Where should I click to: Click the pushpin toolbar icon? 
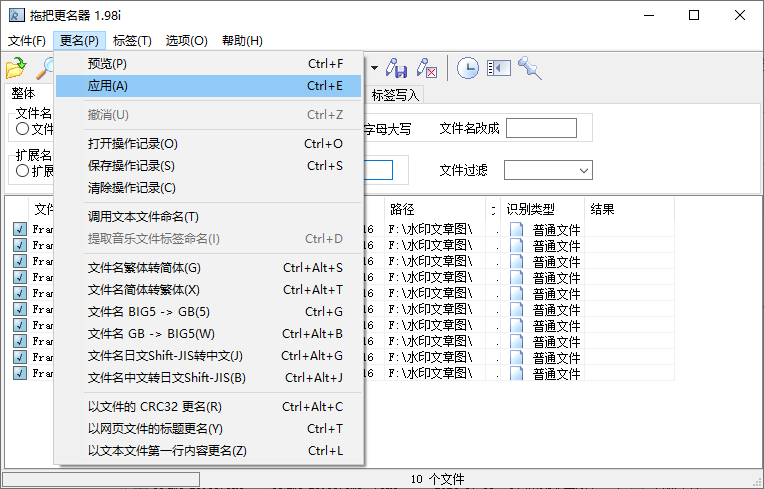tap(530, 68)
